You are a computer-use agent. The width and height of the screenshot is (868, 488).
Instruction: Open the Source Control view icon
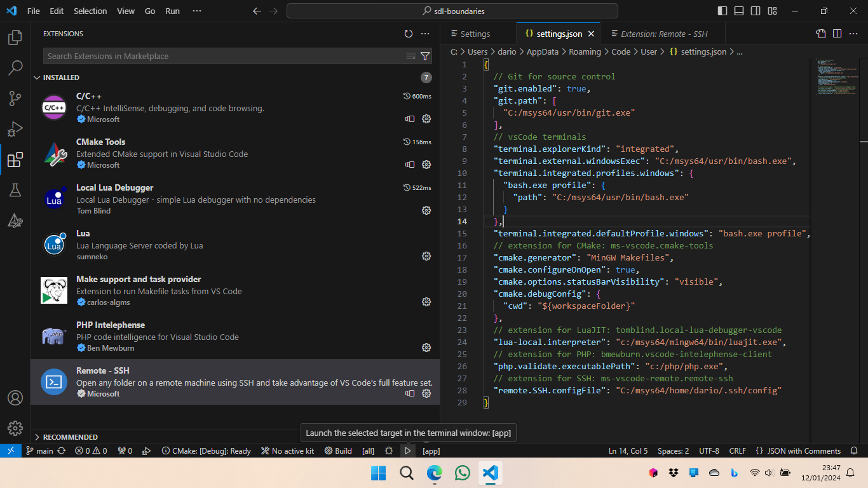(x=15, y=98)
